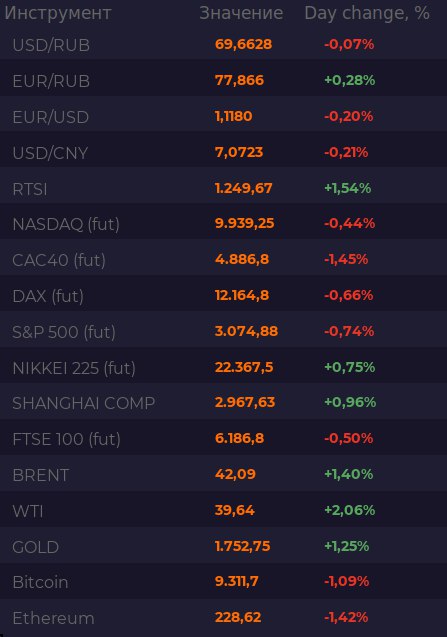Open the RTSI index entry
The width and height of the screenshot is (447, 637).
[x=224, y=188]
